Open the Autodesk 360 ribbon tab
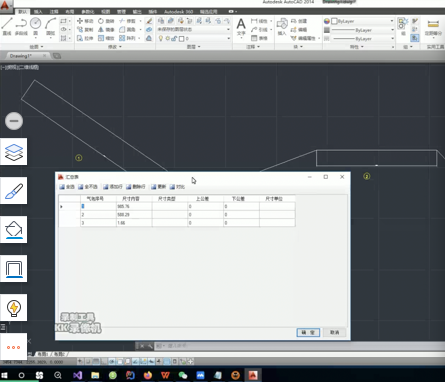447x383 pixels. (x=178, y=12)
